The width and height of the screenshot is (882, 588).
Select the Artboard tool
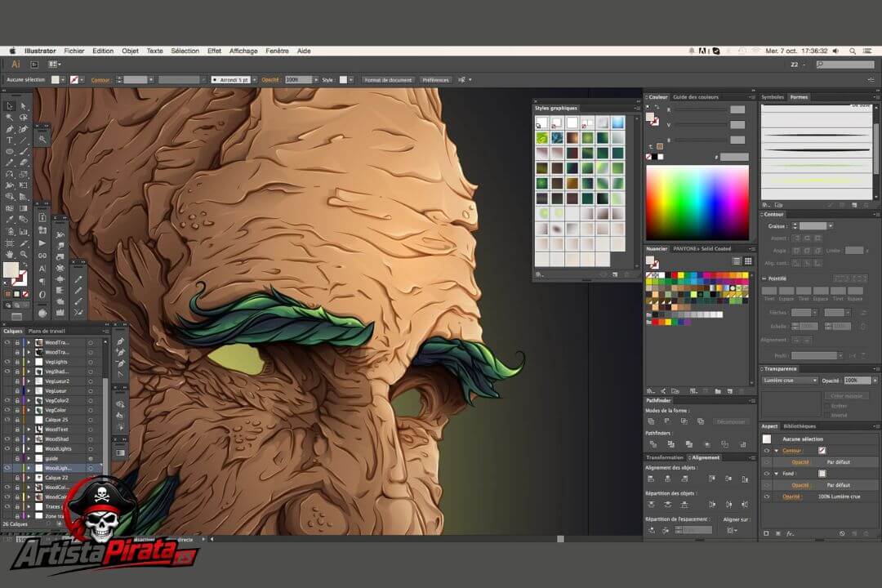point(10,243)
